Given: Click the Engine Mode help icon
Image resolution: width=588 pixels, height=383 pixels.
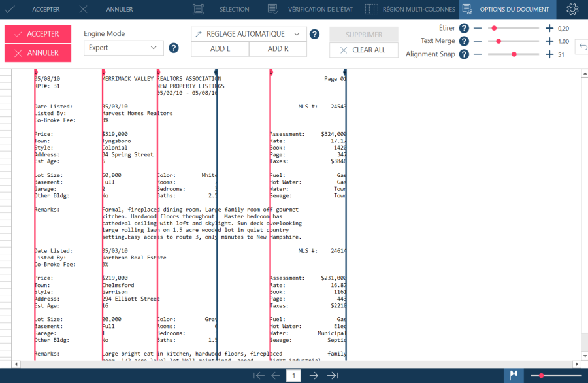Looking at the screenshot, I should pyautogui.click(x=174, y=48).
